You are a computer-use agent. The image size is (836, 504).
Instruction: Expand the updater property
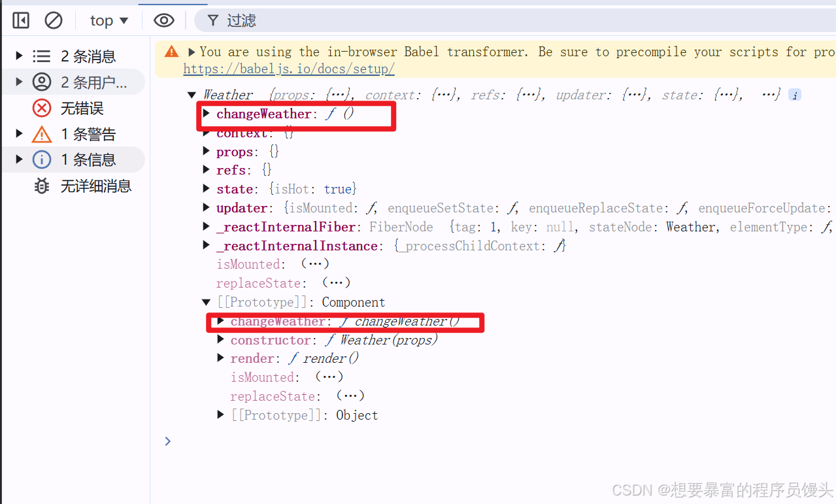(207, 208)
